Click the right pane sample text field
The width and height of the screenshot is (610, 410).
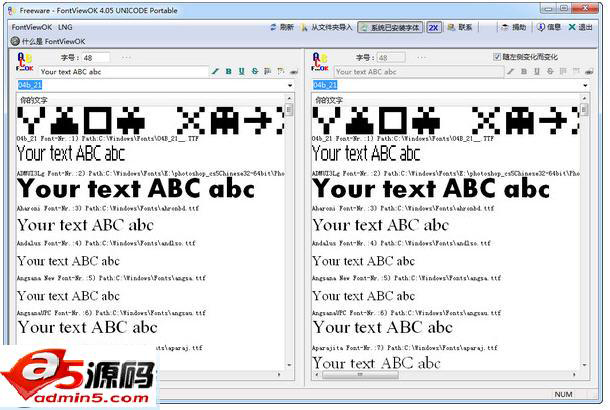[x=419, y=72]
